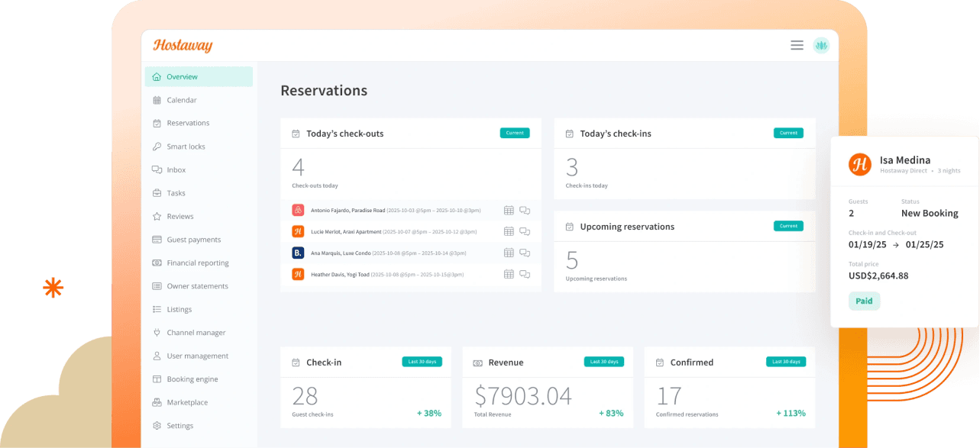Viewport: 980px width, 448px height.
Task: Open the user avatar in header
Action: tap(821, 45)
